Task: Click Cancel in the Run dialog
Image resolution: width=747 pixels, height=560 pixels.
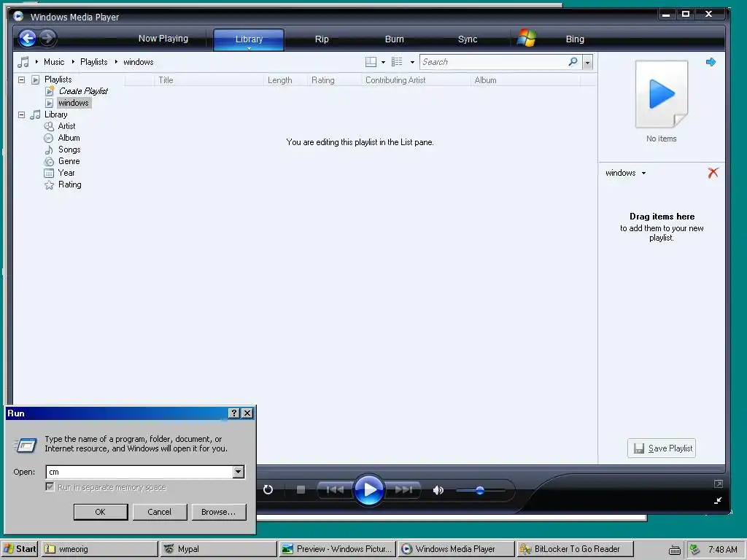Action: (x=160, y=512)
